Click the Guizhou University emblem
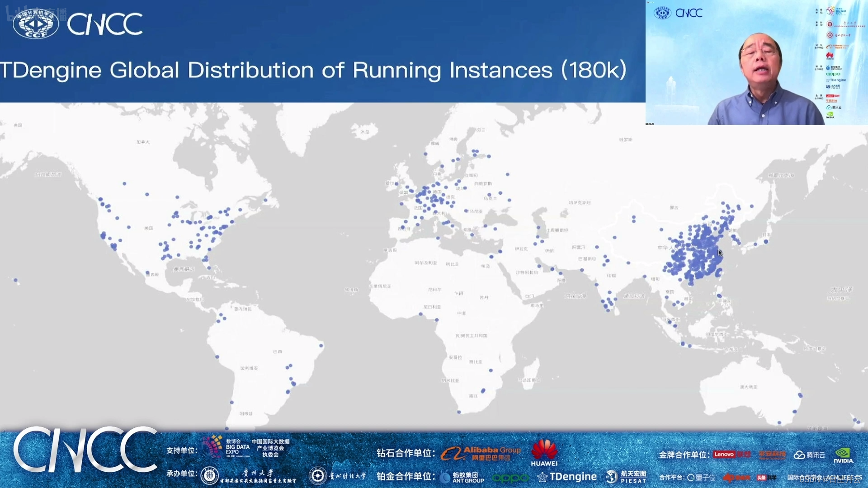 coord(209,475)
